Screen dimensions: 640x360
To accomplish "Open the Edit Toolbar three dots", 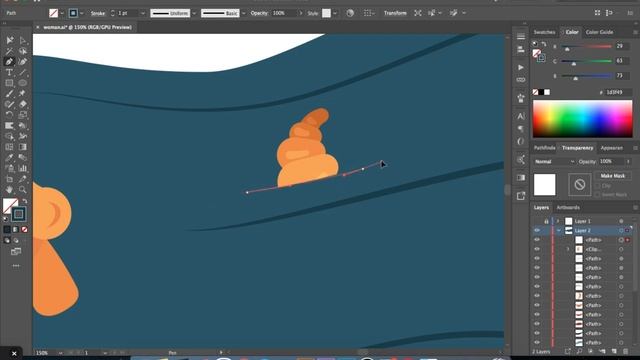I will point(16,266).
